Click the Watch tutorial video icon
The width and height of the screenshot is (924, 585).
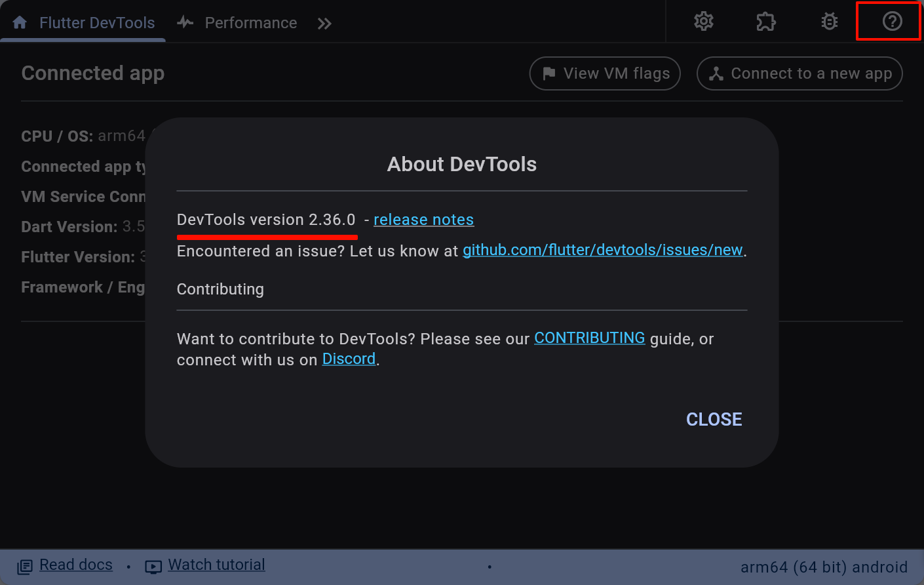tap(153, 567)
